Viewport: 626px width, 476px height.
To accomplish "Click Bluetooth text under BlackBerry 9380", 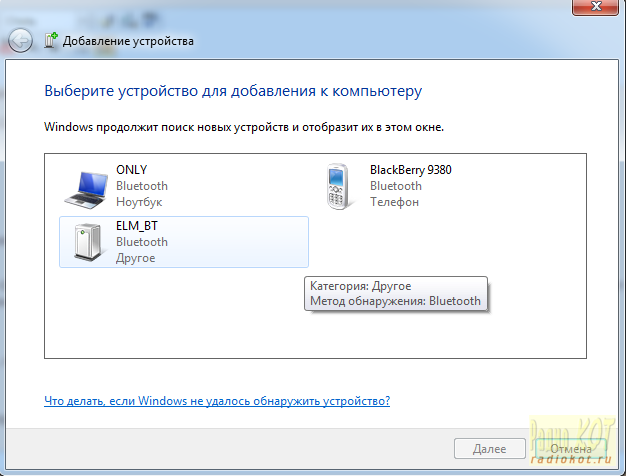I will 396,186.
